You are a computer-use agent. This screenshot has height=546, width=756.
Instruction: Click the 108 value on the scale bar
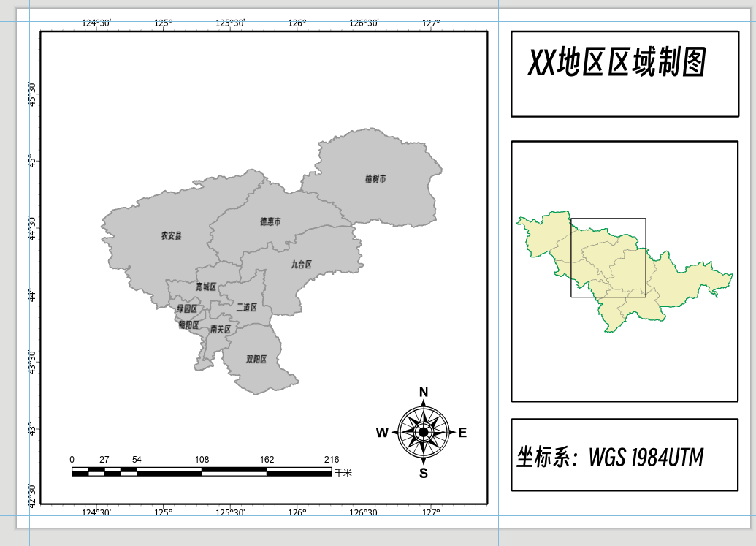point(202,460)
